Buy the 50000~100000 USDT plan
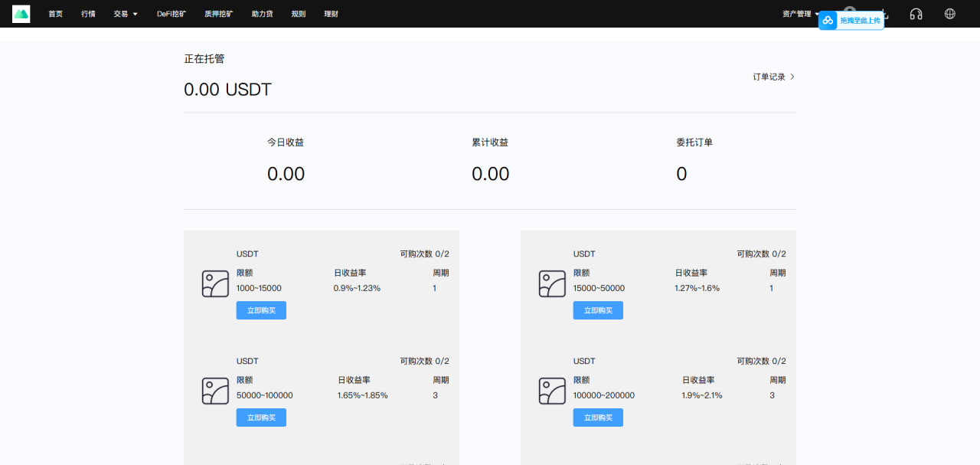 point(261,418)
